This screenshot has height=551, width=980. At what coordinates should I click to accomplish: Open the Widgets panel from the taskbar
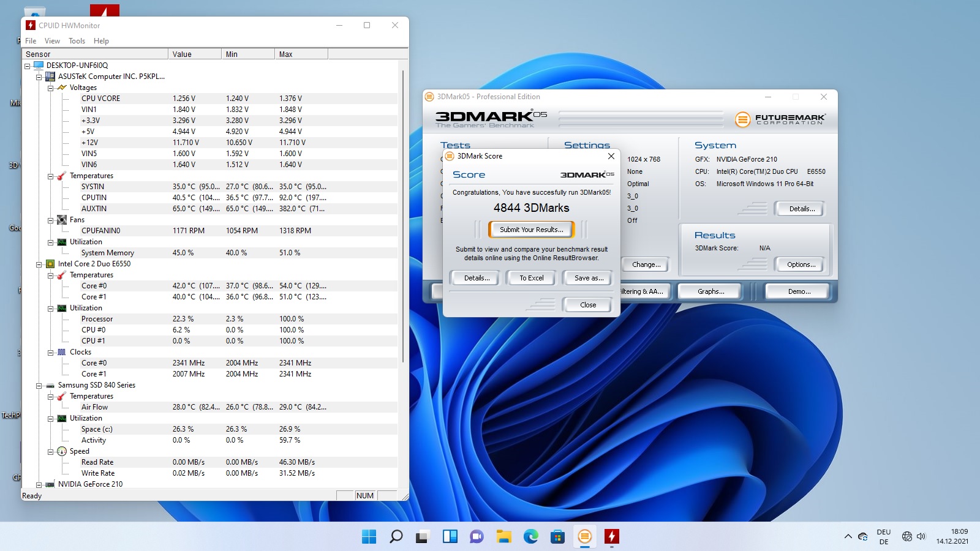click(x=450, y=537)
